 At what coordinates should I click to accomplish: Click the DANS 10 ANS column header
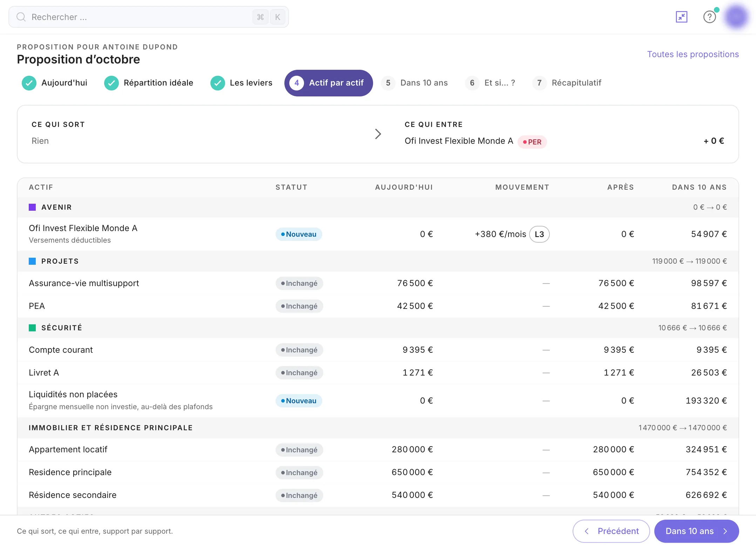(x=699, y=187)
